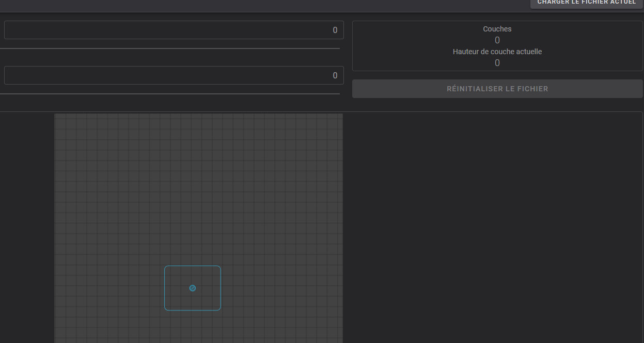Set the lower slider to its maximum end

tap(339, 94)
